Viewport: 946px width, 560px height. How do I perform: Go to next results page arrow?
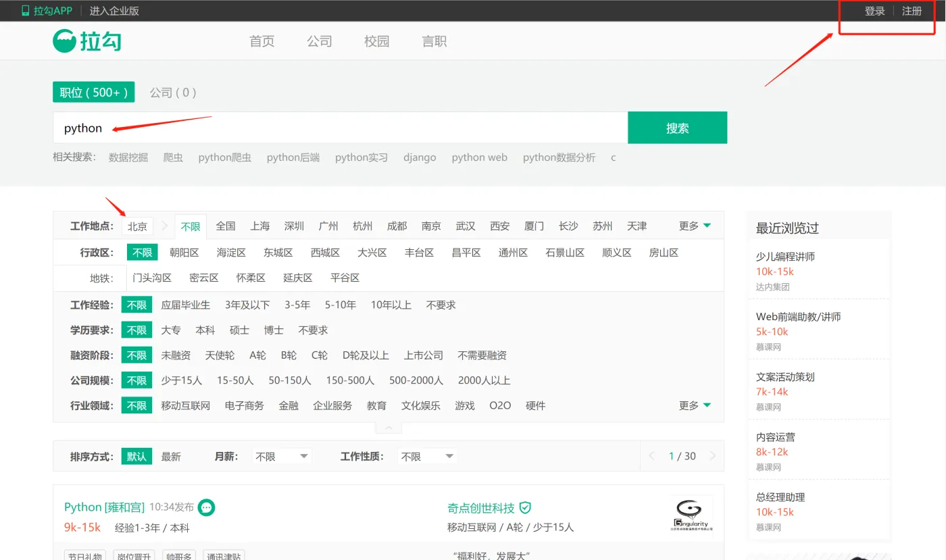pos(712,457)
